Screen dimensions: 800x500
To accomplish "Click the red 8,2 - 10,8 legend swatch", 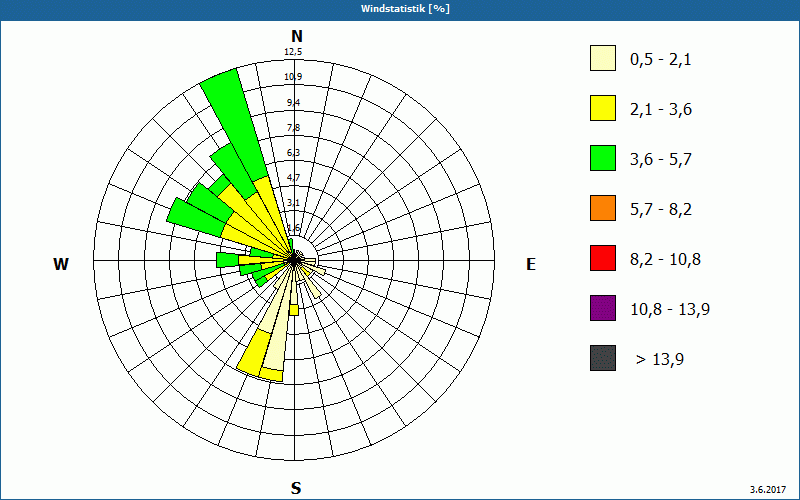I will (603, 258).
